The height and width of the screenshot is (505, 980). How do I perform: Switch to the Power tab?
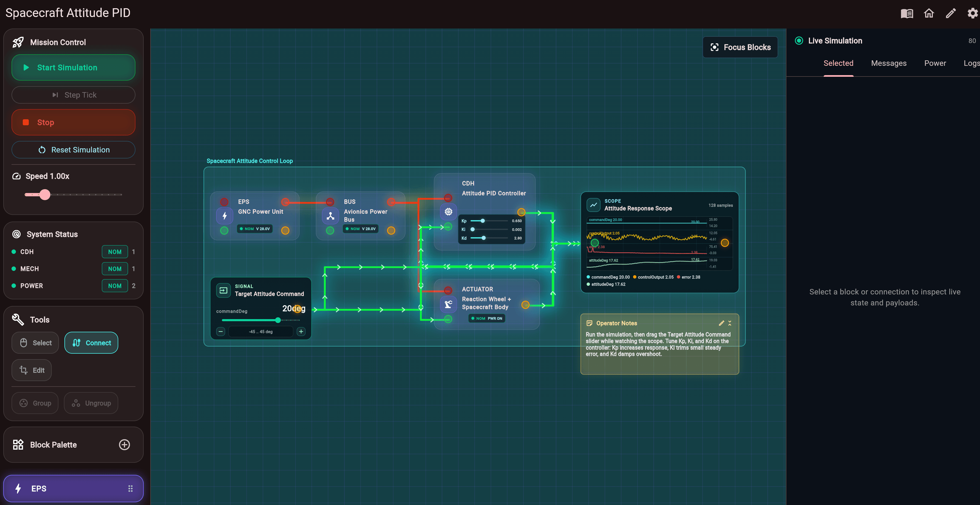(x=935, y=64)
